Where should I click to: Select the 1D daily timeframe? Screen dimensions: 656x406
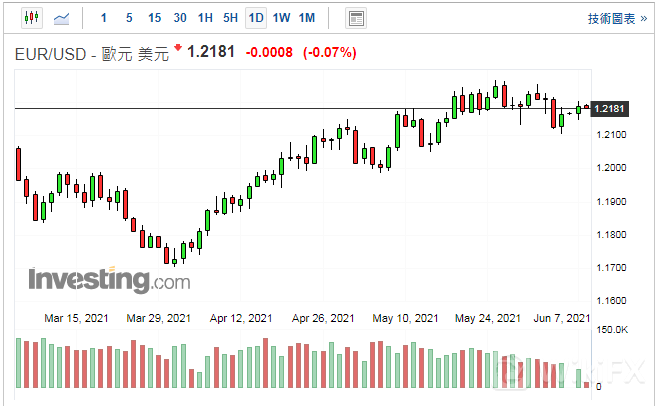(256, 18)
